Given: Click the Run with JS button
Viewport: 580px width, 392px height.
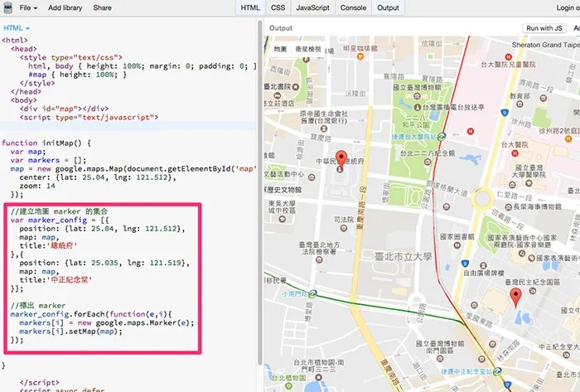Looking at the screenshot, I should point(544,28).
